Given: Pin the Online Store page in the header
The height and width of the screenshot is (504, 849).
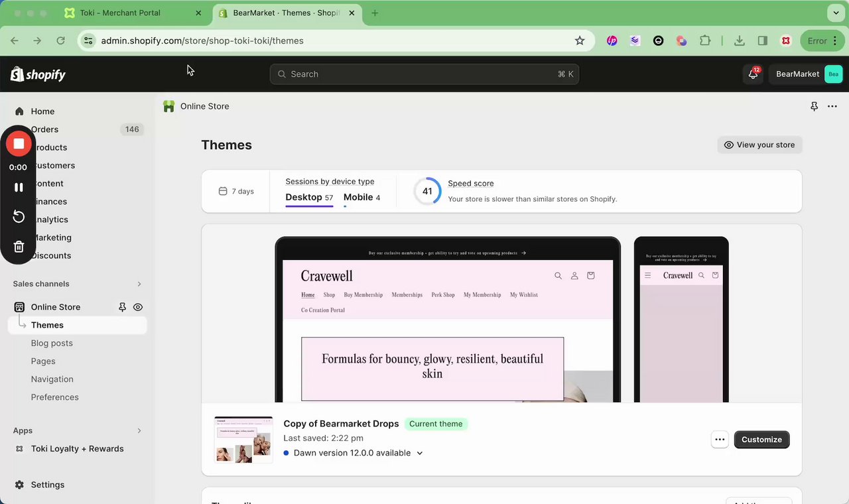Looking at the screenshot, I should (814, 106).
